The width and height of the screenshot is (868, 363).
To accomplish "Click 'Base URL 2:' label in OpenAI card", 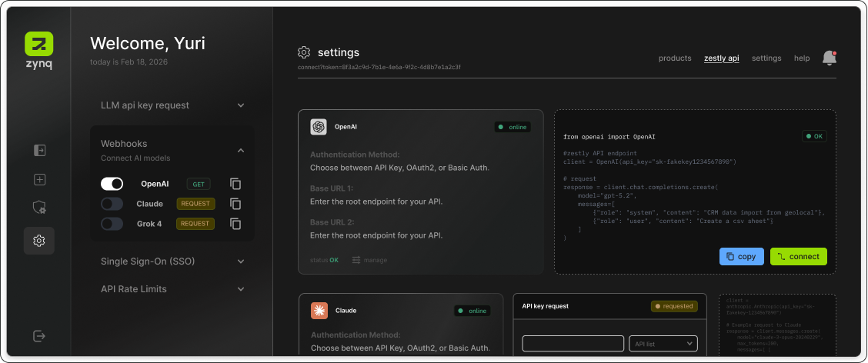I will pyautogui.click(x=332, y=222).
